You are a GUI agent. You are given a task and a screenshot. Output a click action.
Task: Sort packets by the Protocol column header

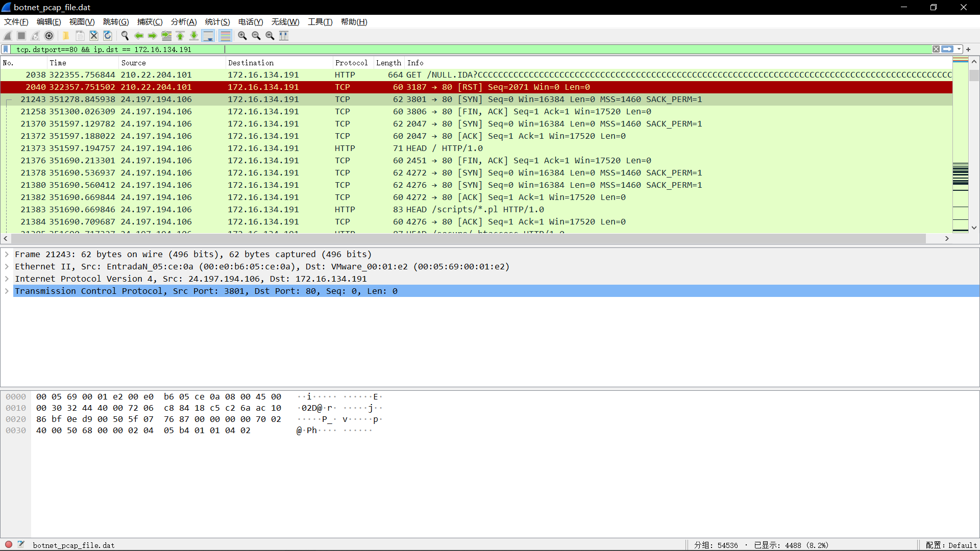(354, 63)
